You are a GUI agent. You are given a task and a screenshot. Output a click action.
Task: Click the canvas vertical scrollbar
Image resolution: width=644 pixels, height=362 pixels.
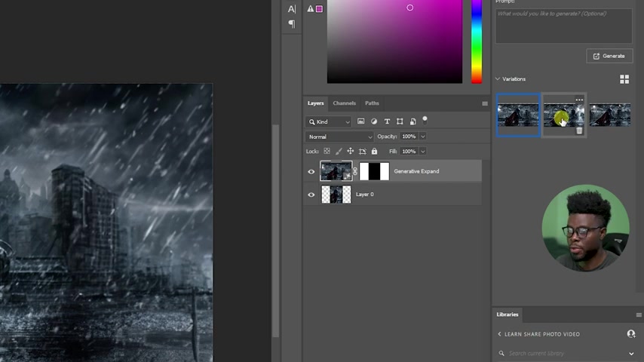(275, 230)
